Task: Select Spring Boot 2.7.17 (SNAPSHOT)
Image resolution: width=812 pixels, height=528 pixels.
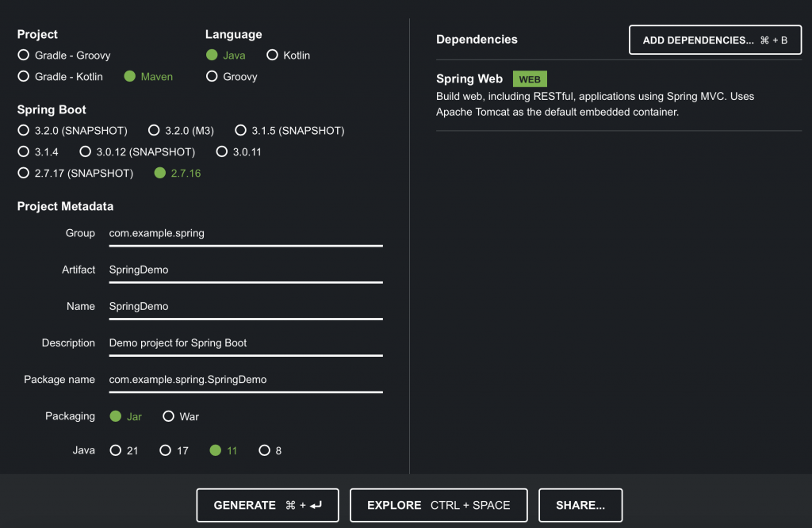Action: 75,173
